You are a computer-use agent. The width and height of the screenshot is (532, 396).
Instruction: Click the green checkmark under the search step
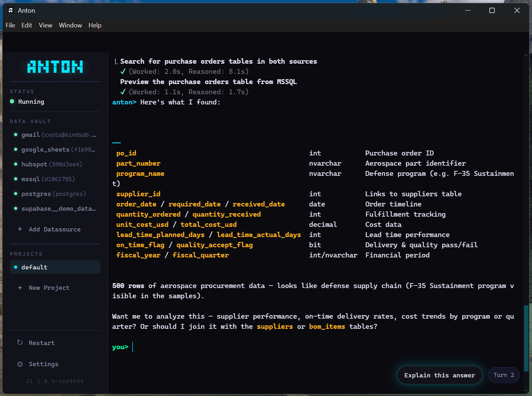[x=123, y=71]
